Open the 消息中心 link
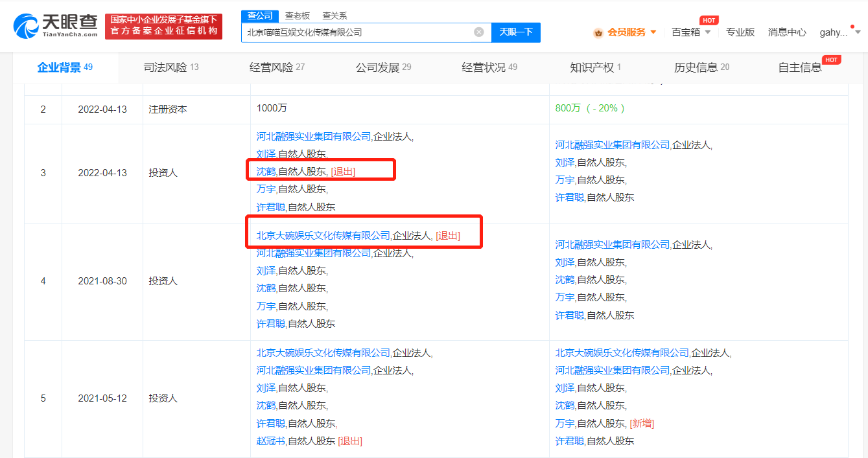Viewport: 868px width, 458px height. pos(787,32)
